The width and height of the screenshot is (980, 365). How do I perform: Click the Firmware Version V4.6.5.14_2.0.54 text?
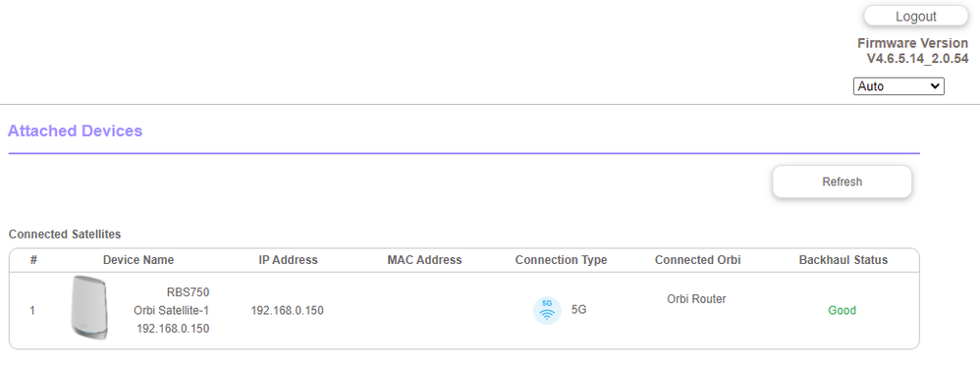click(x=912, y=51)
